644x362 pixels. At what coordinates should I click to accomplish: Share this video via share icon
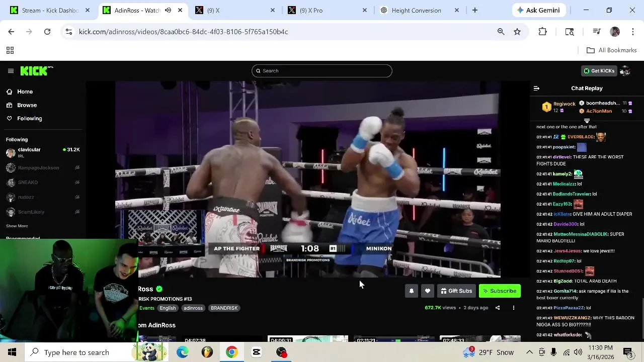[498, 308]
